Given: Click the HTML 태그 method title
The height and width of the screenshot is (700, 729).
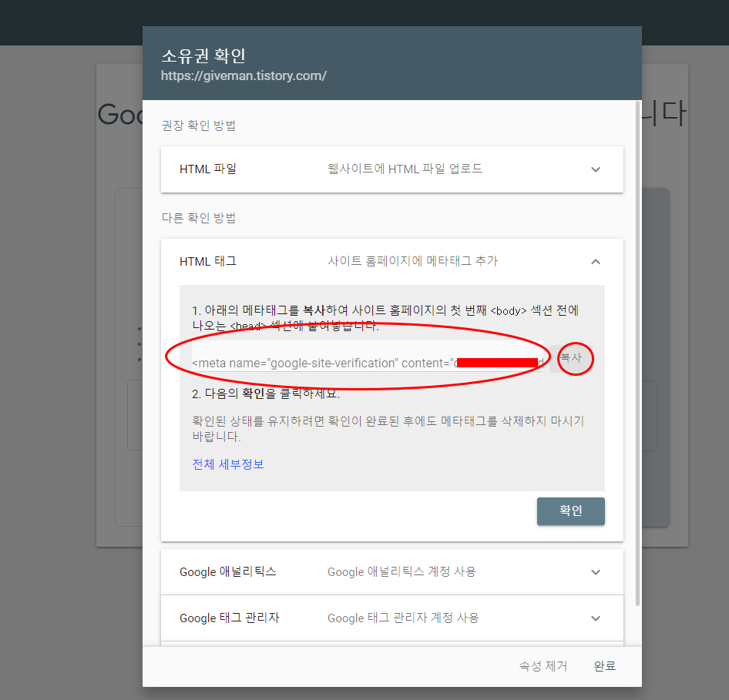Looking at the screenshot, I should [208, 262].
